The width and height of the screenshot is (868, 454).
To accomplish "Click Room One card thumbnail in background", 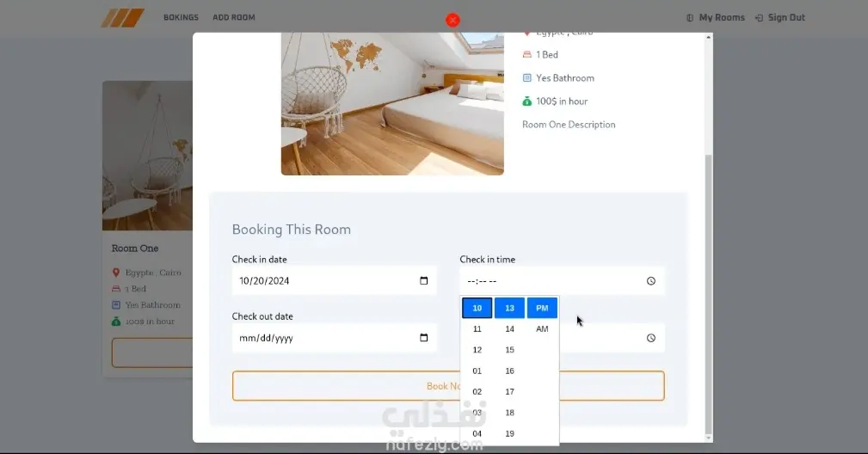I will (x=147, y=156).
